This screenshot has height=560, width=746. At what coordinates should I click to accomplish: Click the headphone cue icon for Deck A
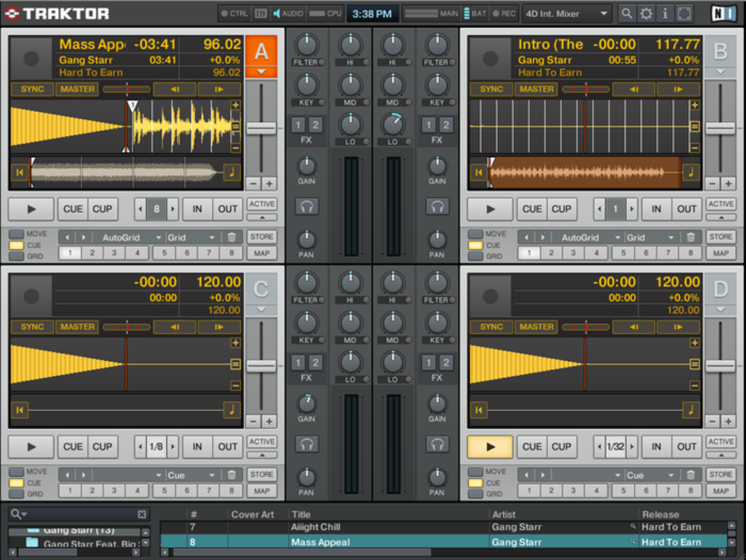[x=306, y=206]
